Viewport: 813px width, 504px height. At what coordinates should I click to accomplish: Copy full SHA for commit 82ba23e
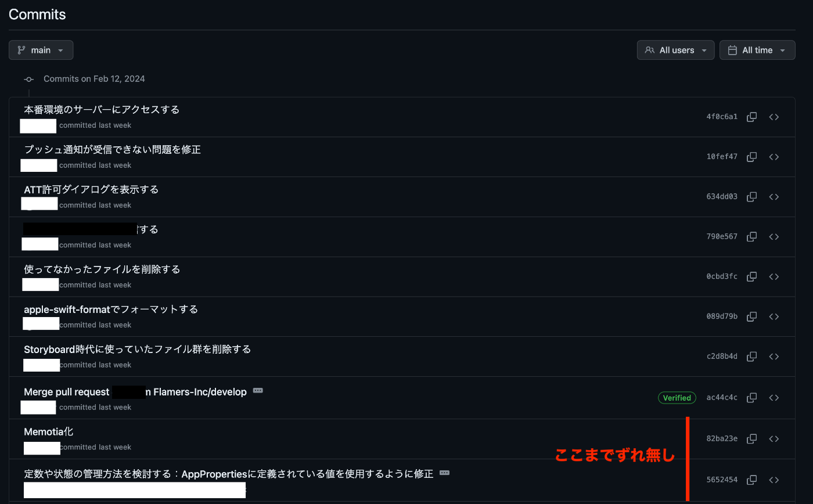point(751,438)
